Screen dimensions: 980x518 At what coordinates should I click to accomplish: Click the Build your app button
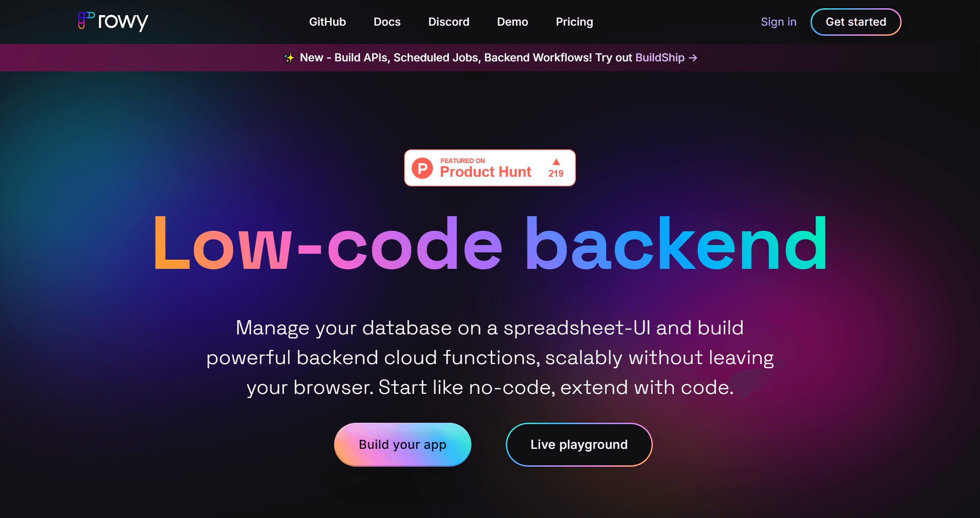(x=403, y=445)
